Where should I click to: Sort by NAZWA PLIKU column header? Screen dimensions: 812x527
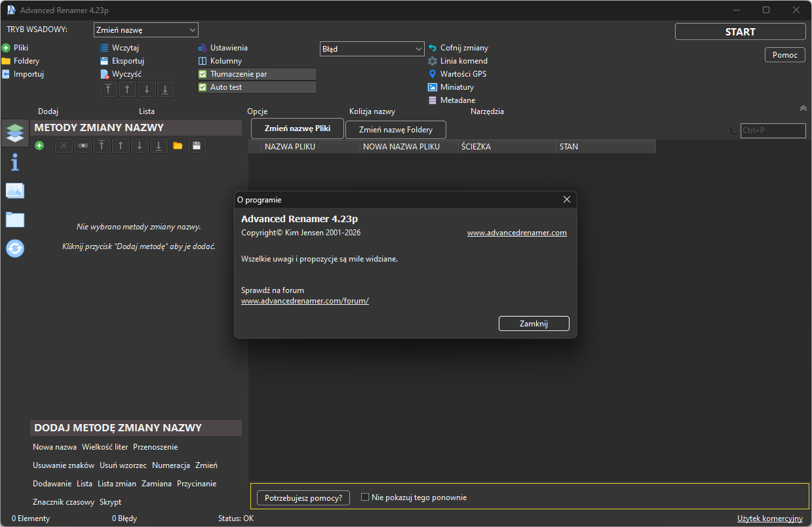[311, 147]
